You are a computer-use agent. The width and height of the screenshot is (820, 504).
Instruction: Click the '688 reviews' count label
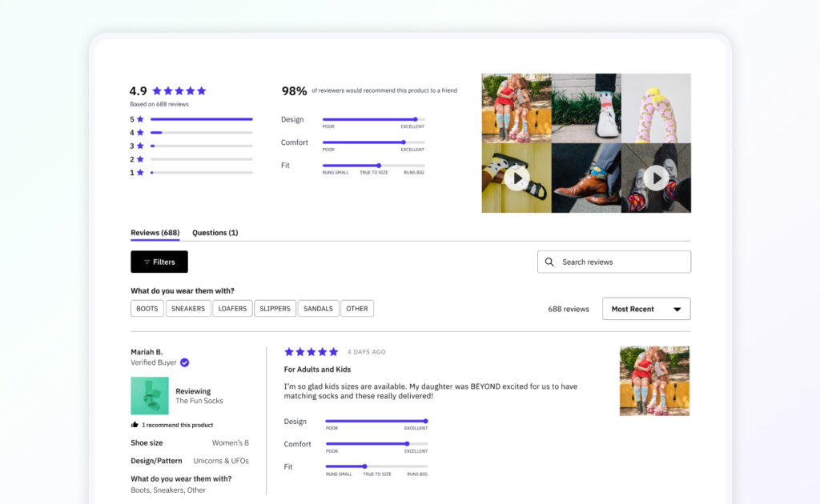pos(569,309)
